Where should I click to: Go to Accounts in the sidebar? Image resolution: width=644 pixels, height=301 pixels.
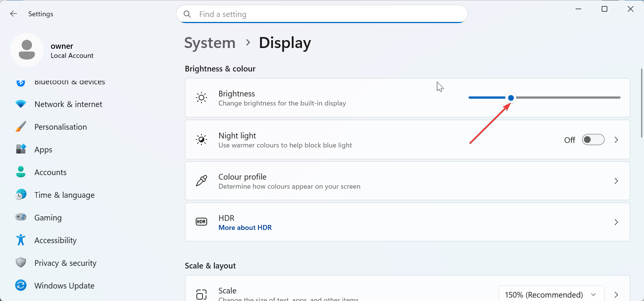[x=50, y=172]
